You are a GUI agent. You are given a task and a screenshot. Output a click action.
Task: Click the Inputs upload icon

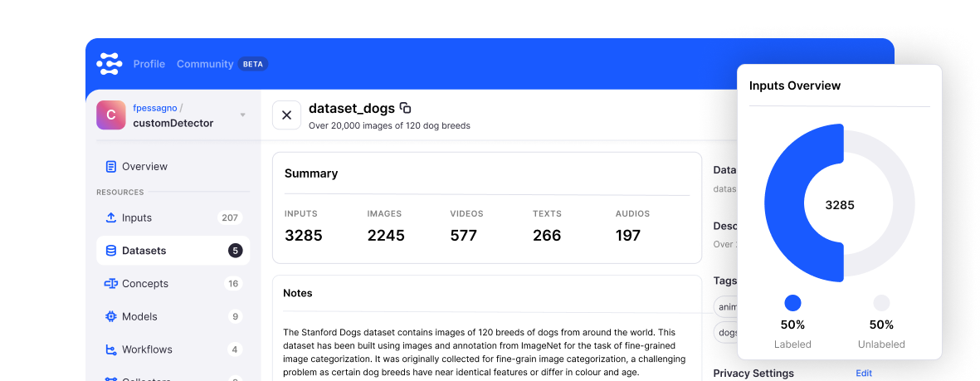111,217
